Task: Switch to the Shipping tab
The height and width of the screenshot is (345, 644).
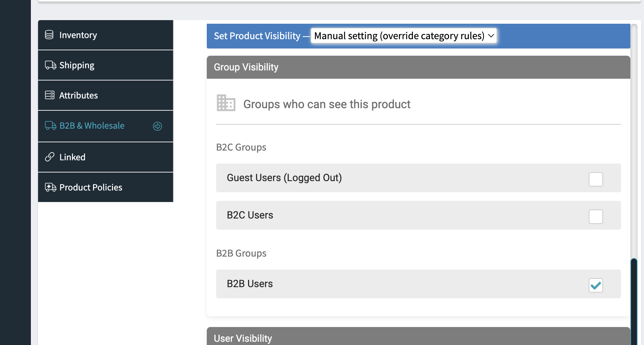Action: (106, 65)
